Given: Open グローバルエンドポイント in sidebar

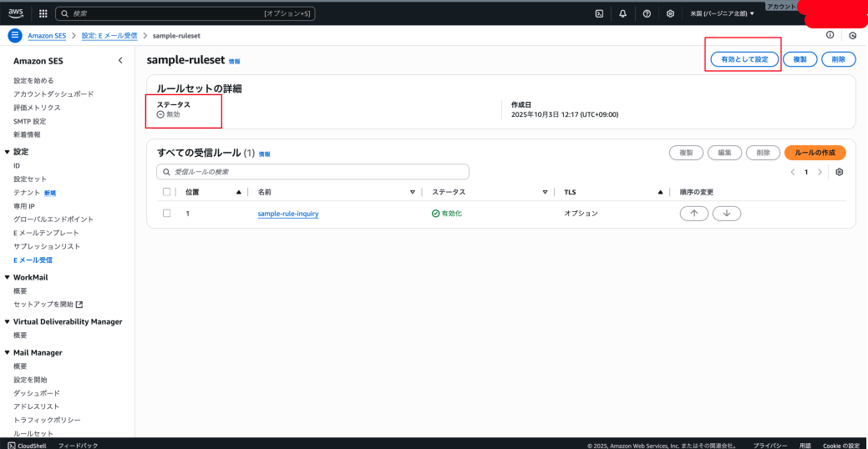Looking at the screenshot, I should click(x=53, y=219).
